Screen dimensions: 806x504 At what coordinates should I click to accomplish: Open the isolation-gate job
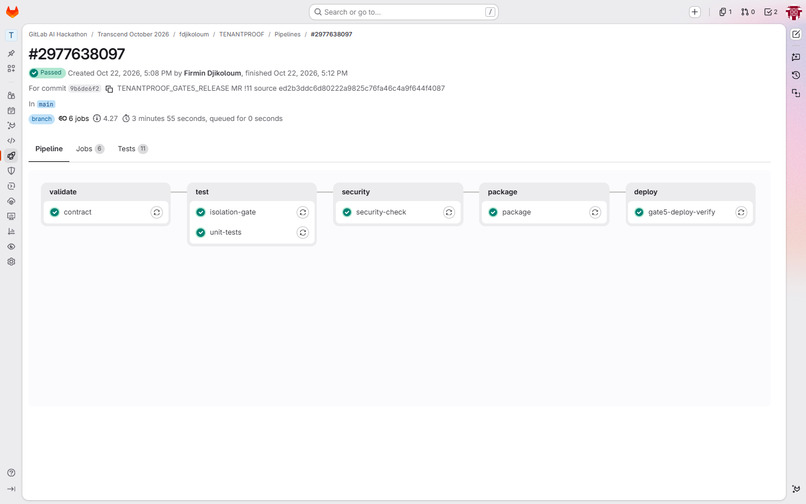pyautogui.click(x=232, y=212)
